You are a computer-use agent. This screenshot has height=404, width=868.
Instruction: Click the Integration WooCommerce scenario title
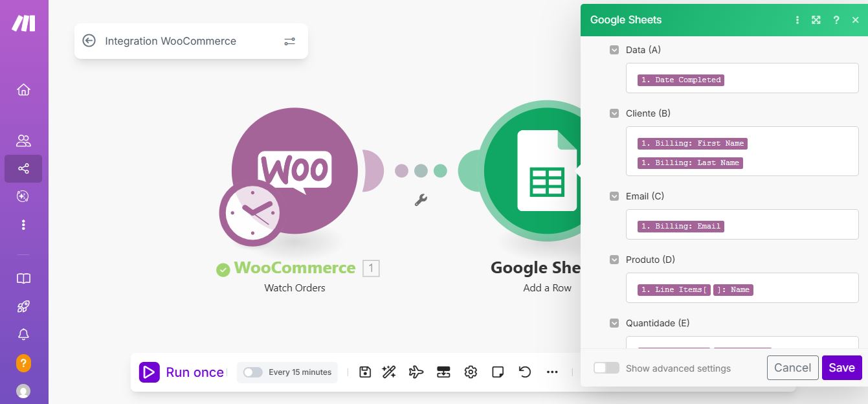(x=171, y=41)
